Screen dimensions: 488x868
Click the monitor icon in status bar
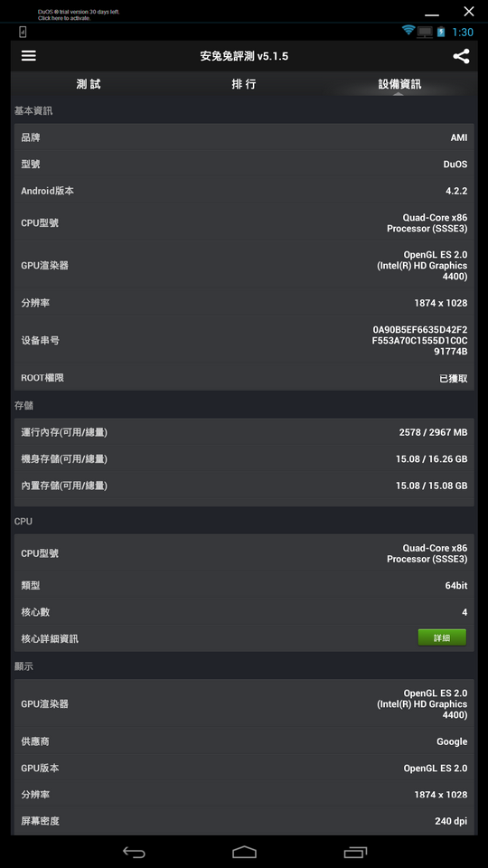[x=425, y=33]
